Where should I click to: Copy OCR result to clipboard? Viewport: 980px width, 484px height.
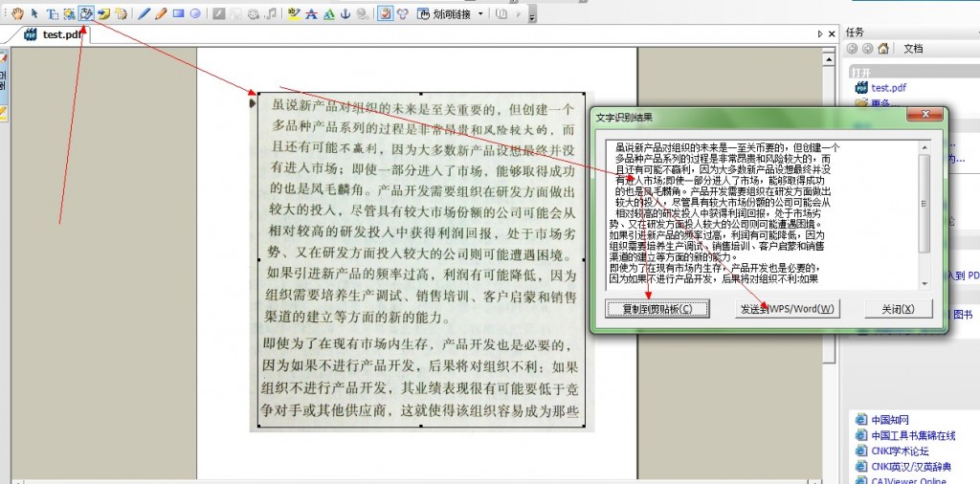657,309
